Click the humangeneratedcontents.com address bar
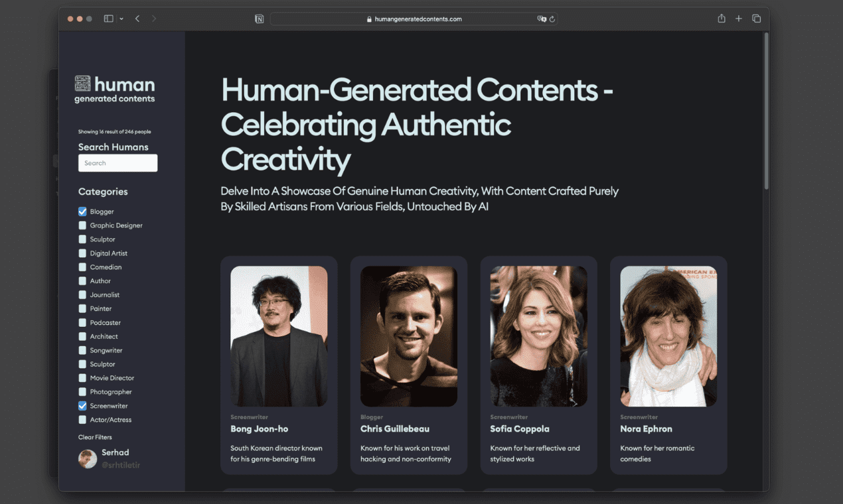 414,19
